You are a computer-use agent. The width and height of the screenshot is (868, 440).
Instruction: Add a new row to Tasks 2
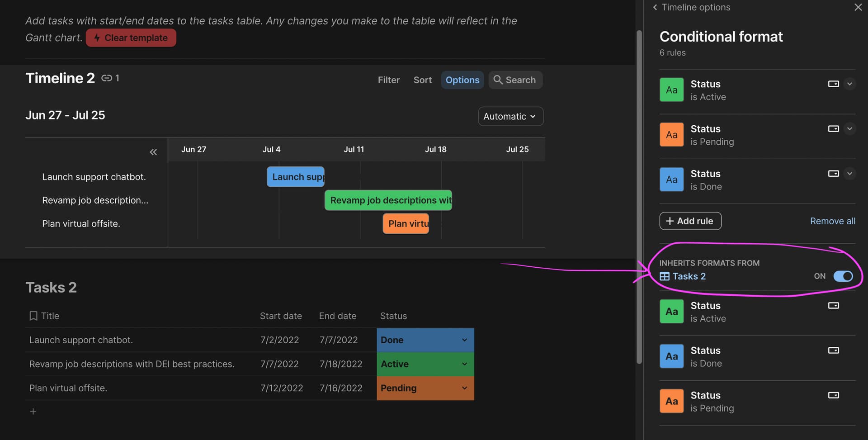point(33,412)
